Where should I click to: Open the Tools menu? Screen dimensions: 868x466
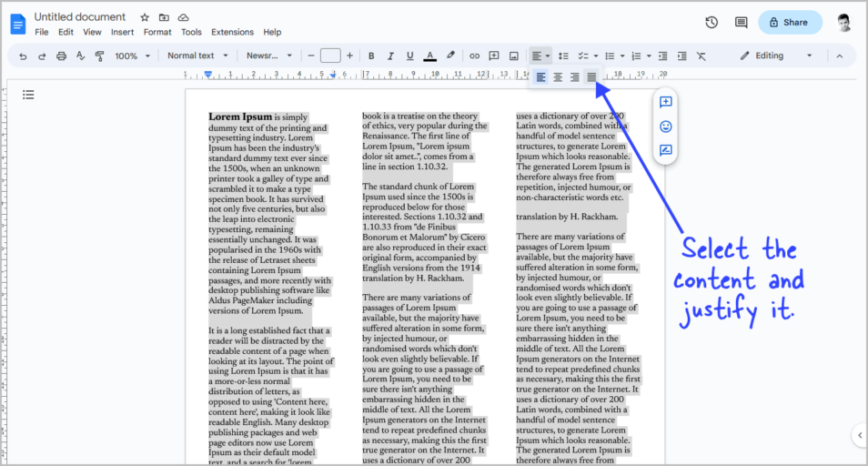pyautogui.click(x=191, y=32)
